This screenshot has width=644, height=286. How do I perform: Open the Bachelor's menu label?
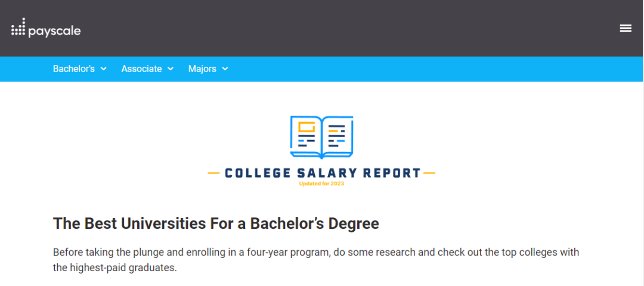pyautogui.click(x=74, y=69)
